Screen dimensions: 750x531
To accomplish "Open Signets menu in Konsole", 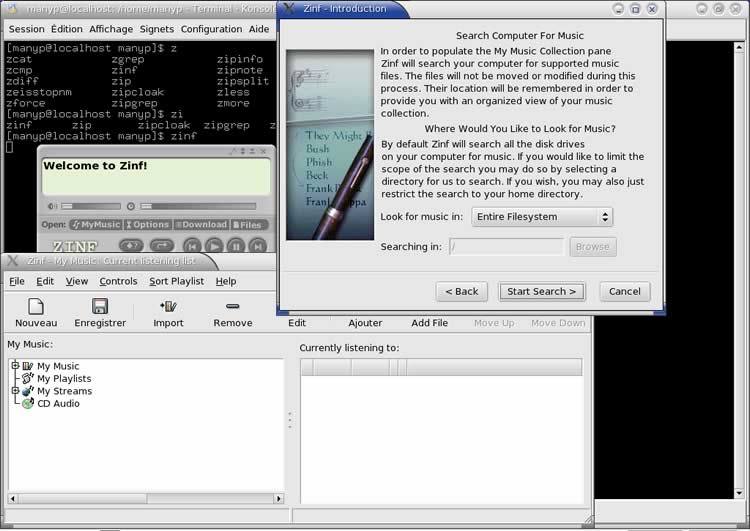I will pos(156,29).
